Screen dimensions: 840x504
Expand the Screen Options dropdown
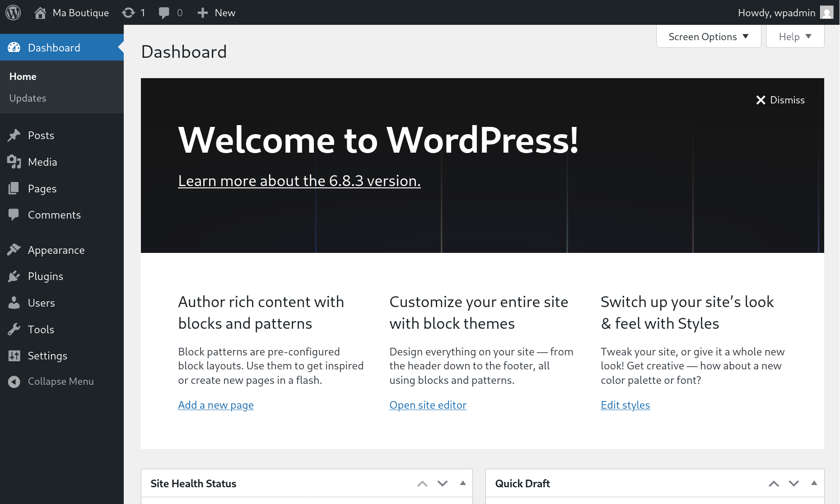coord(708,37)
